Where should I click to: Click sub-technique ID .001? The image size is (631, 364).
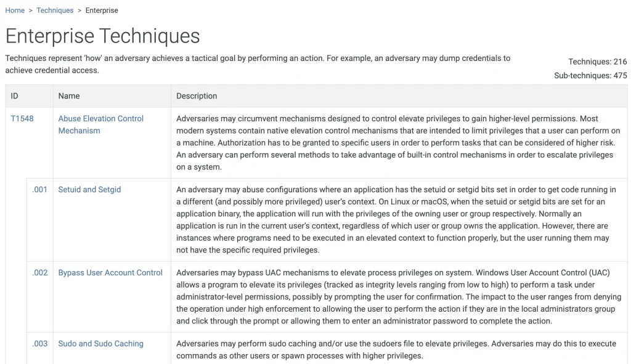39,189
